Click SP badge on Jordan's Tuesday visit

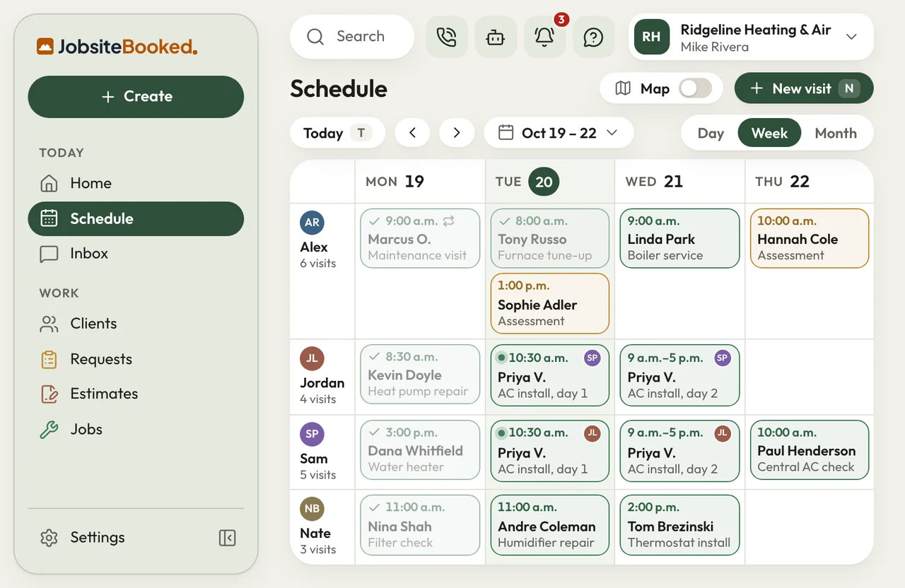click(592, 358)
